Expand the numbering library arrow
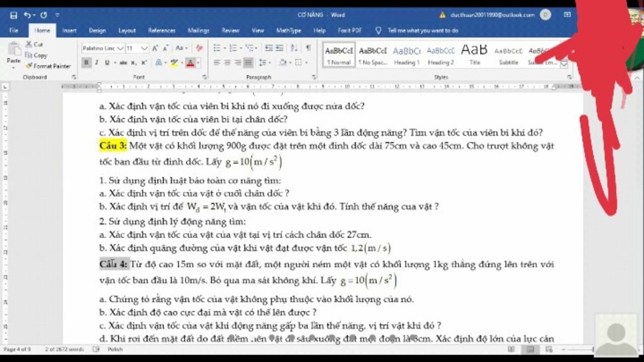Image resolution: width=644 pixels, height=362 pixels. (x=241, y=48)
